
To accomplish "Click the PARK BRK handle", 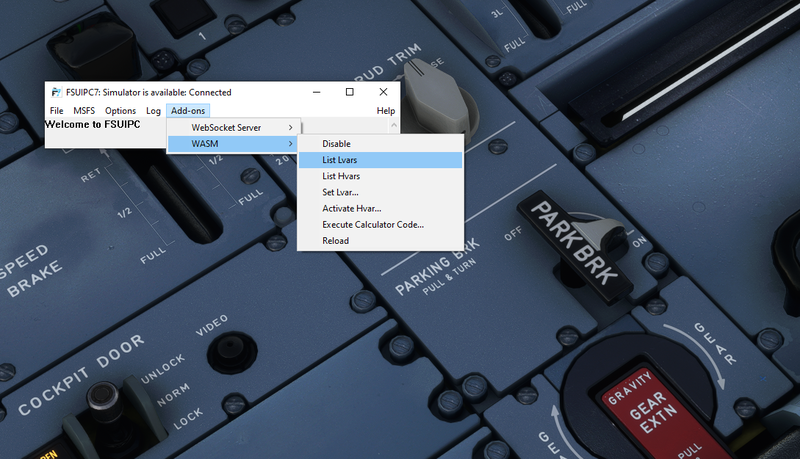I will coord(576,248).
